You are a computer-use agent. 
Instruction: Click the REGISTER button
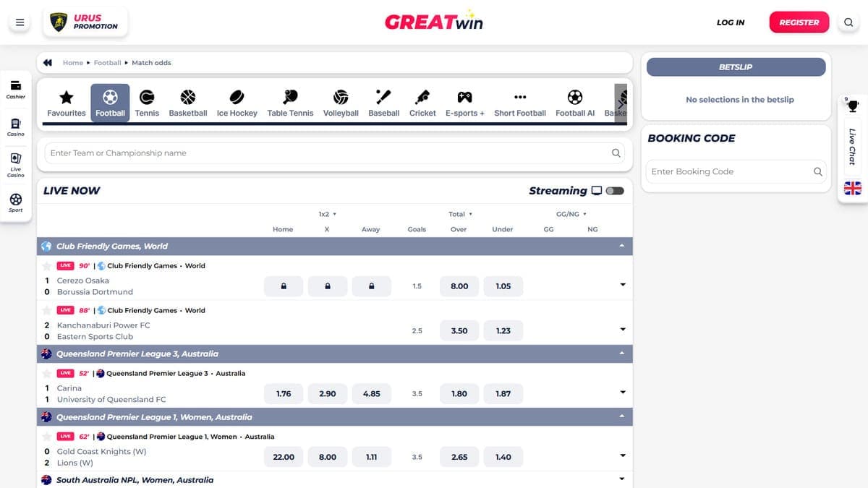(x=799, y=22)
